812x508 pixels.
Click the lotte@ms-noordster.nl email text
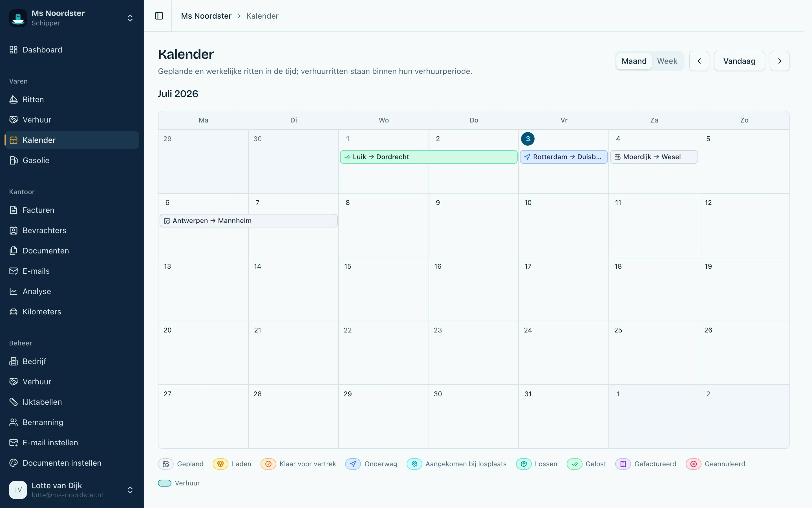pyautogui.click(x=67, y=495)
